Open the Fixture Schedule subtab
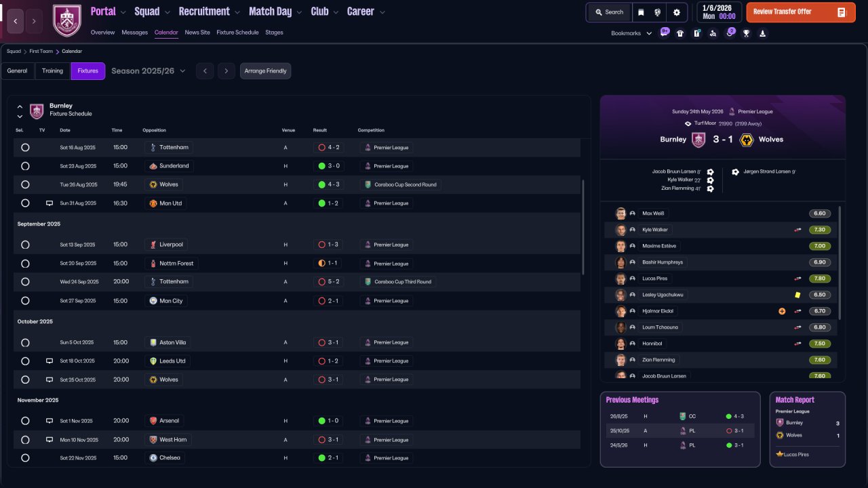This screenshot has width=868, height=488. pos(237,33)
